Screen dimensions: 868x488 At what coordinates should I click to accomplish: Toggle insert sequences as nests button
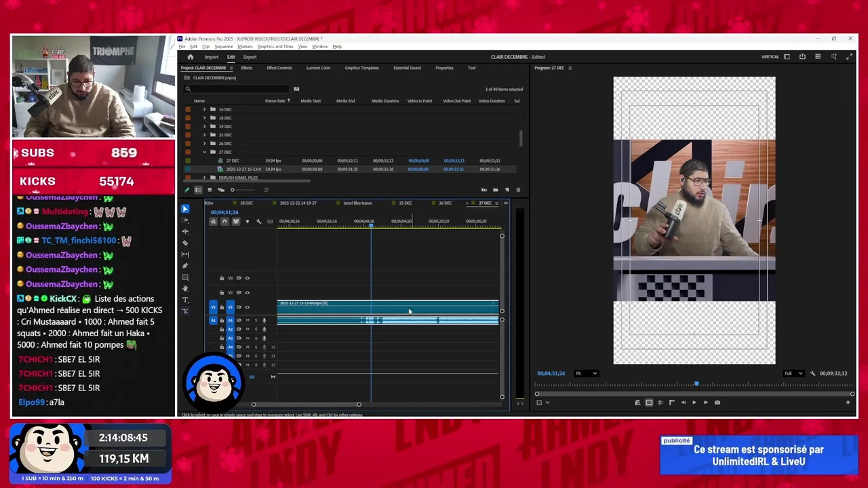point(213,222)
